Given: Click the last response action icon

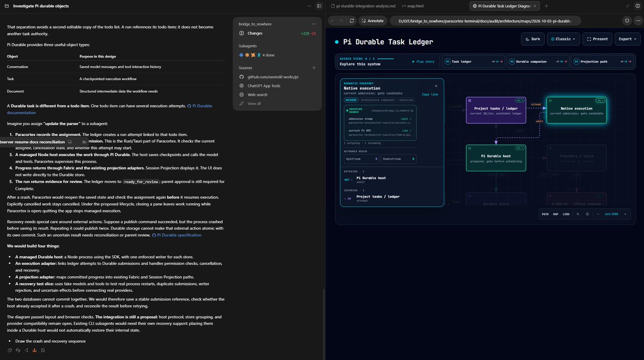Looking at the screenshot, I should point(43,350).
